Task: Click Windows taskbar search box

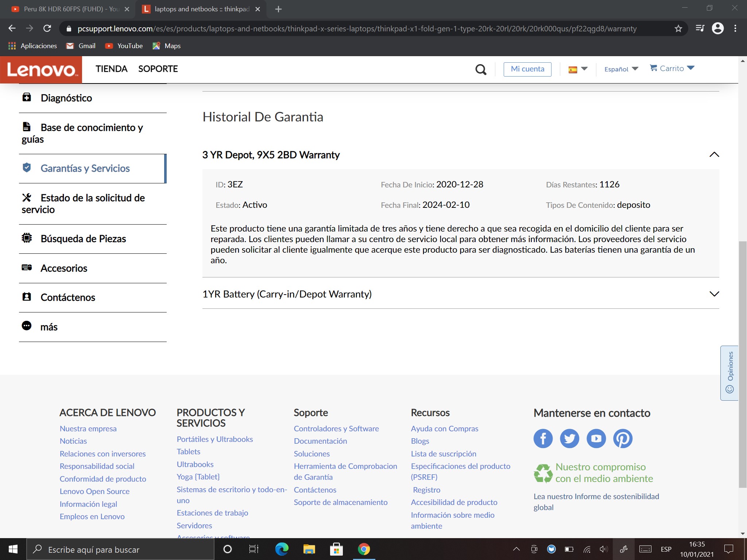Action: coord(120,549)
